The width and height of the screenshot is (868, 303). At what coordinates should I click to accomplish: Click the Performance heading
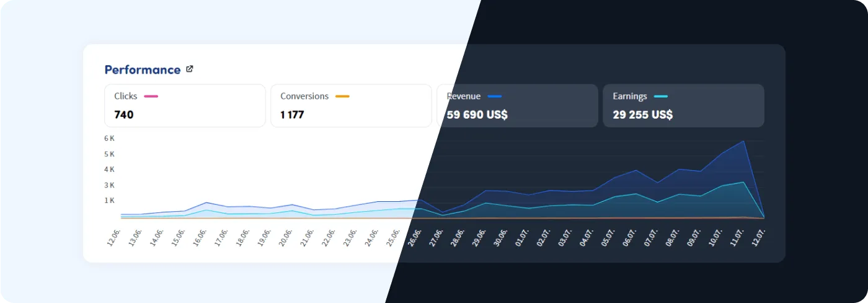142,70
